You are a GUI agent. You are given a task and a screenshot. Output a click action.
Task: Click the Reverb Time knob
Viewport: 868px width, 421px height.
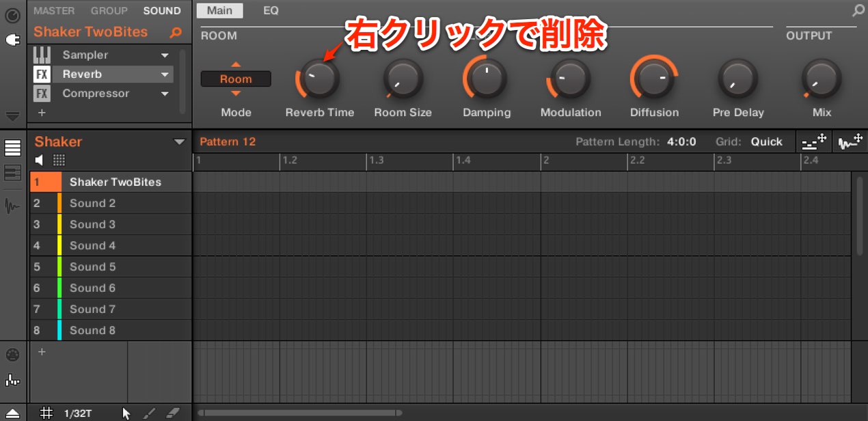318,78
